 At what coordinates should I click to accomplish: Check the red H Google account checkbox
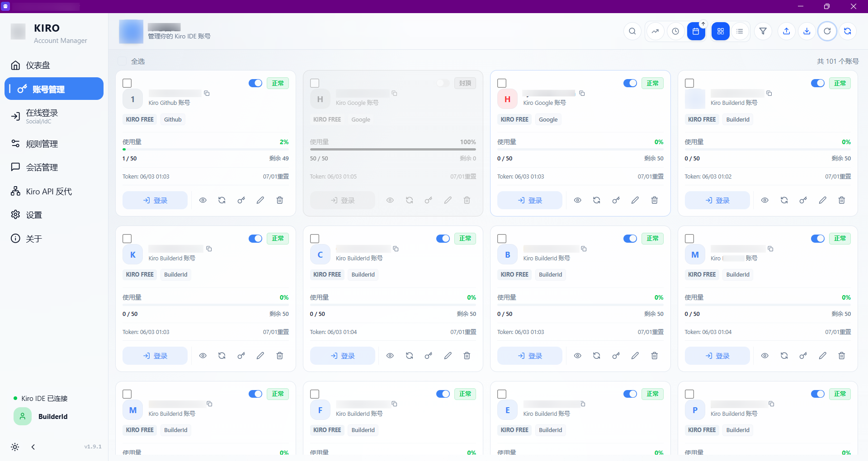502,83
